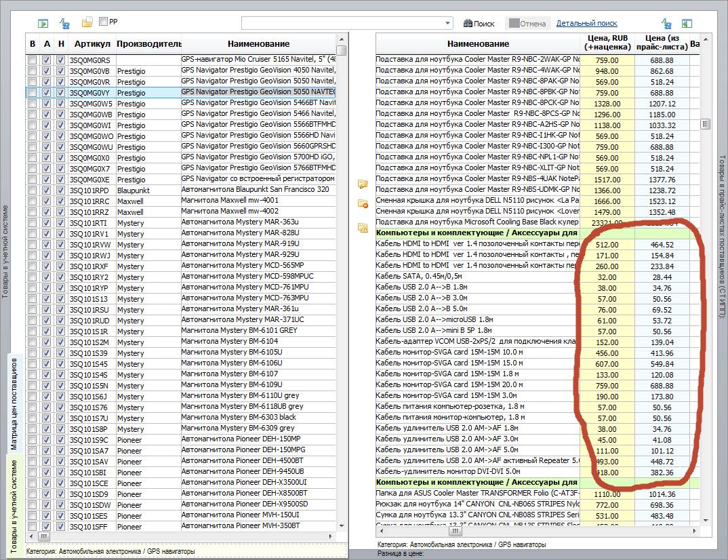Sort left table by Наименование header

[258, 43]
